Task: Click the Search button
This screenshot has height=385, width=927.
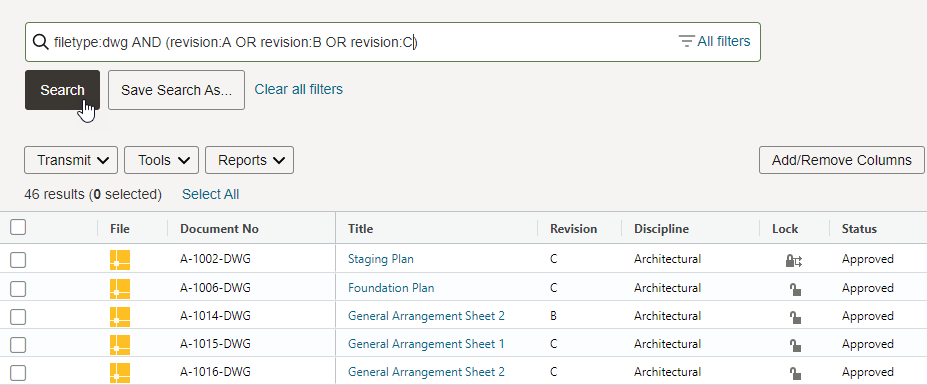Action: point(62,90)
